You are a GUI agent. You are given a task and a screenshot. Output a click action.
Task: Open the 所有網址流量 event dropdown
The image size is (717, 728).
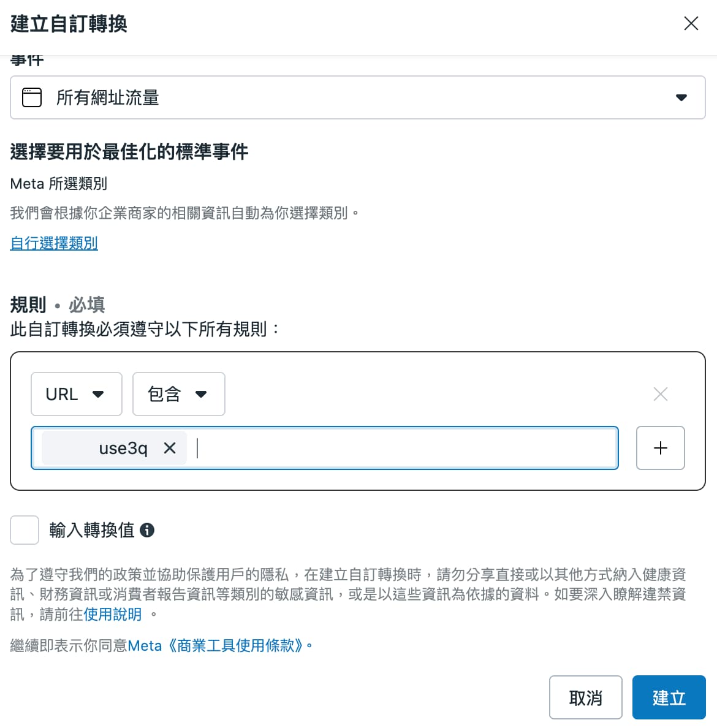pos(357,97)
